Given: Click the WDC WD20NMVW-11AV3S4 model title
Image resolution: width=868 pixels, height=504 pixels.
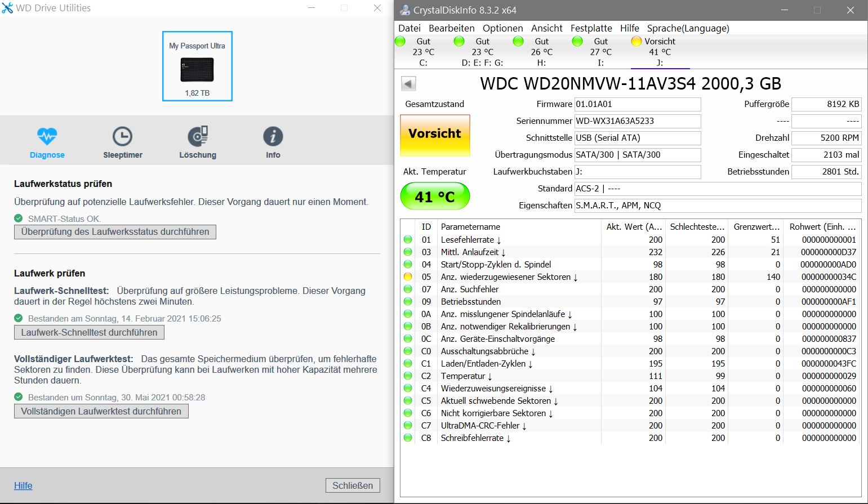Looking at the screenshot, I should (x=630, y=84).
